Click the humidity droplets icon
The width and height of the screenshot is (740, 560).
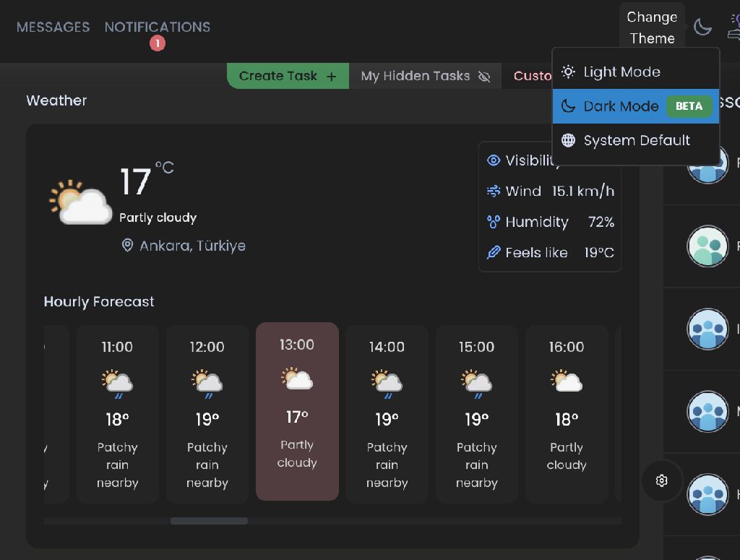tap(494, 222)
